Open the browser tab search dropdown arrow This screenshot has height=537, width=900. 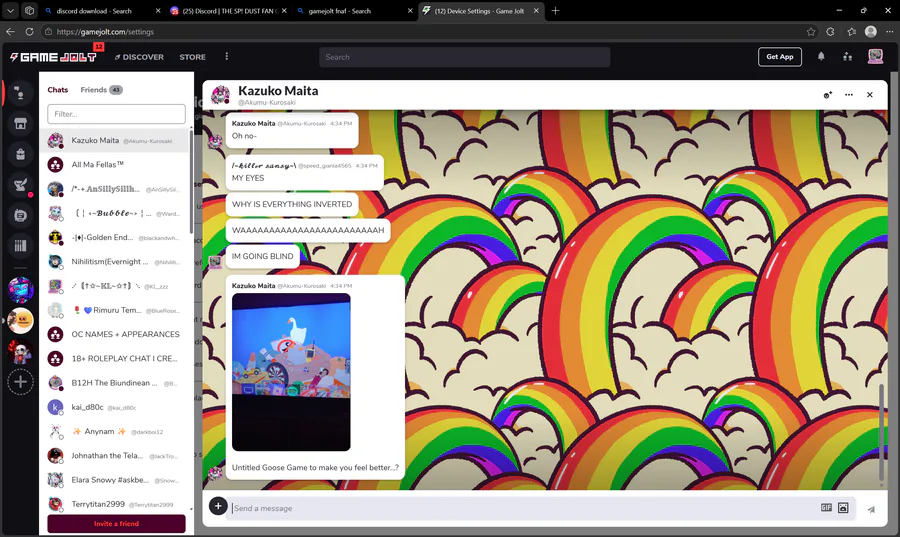coord(10,10)
